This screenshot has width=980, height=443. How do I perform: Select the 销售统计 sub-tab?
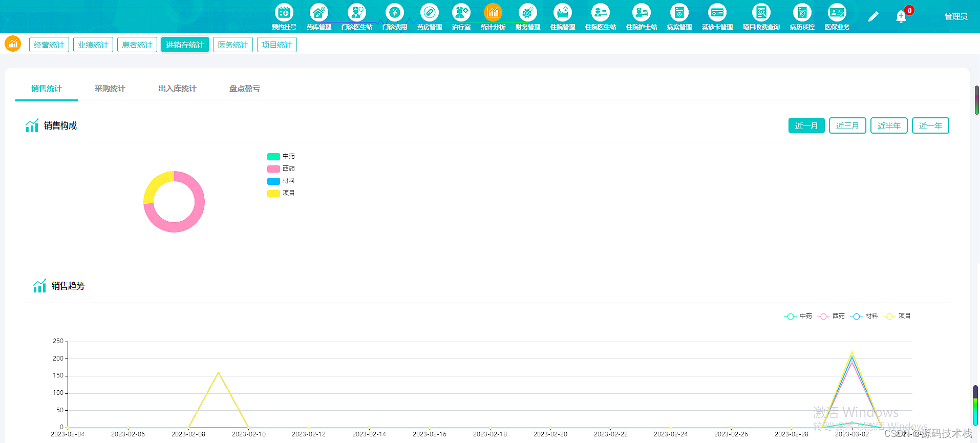click(x=47, y=89)
